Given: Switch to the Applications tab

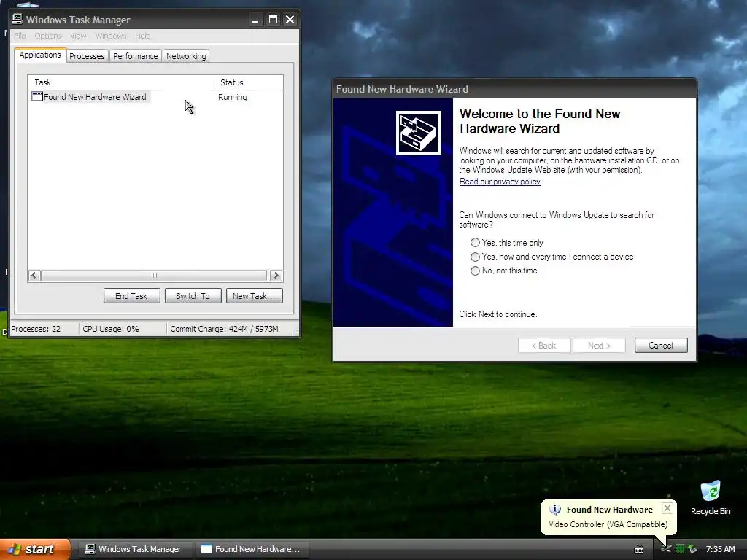Looking at the screenshot, I should (40, 55).
